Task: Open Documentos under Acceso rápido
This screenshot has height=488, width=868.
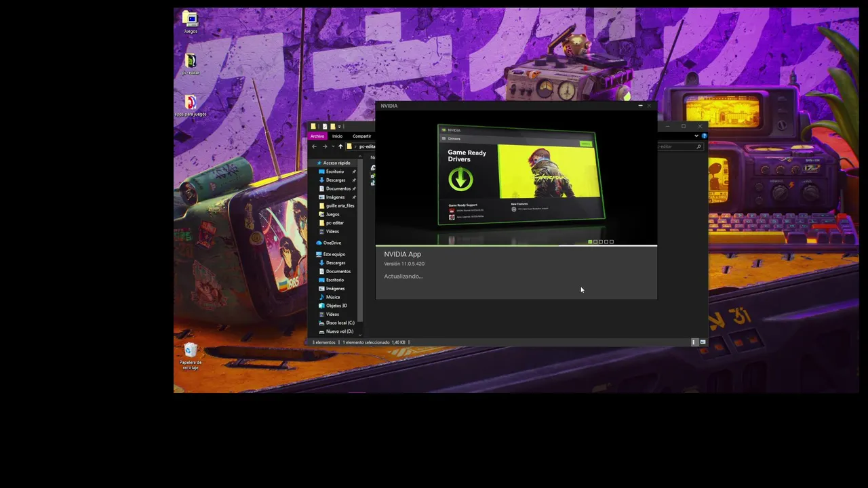Action: tap(338, 188)
